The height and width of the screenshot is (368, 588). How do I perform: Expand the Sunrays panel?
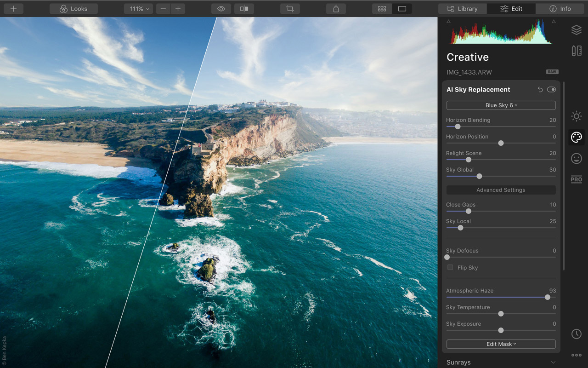tap(501, 362)
